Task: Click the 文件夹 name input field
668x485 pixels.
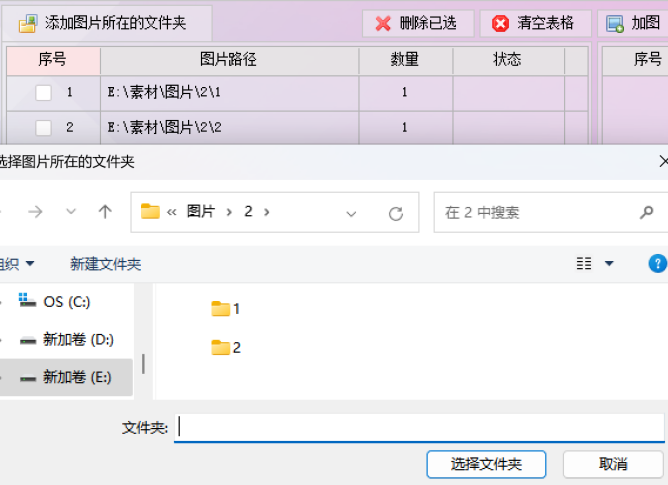Action: [419, 428]
